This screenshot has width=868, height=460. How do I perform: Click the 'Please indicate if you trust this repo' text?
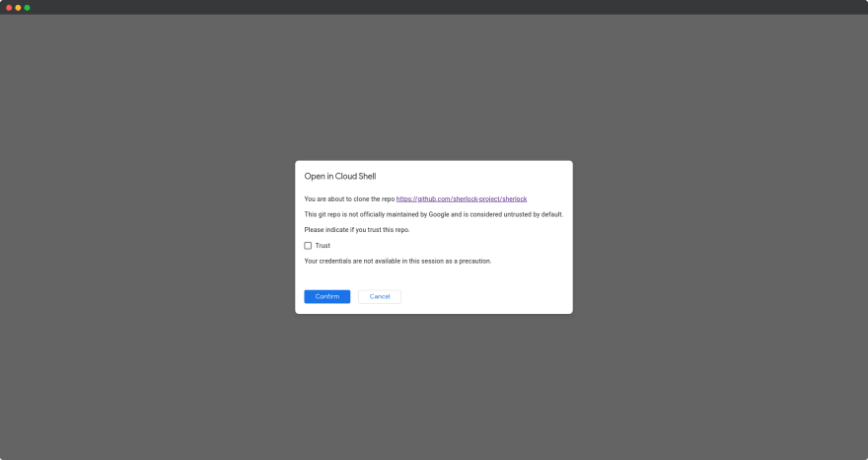click(x=357, y=230)
